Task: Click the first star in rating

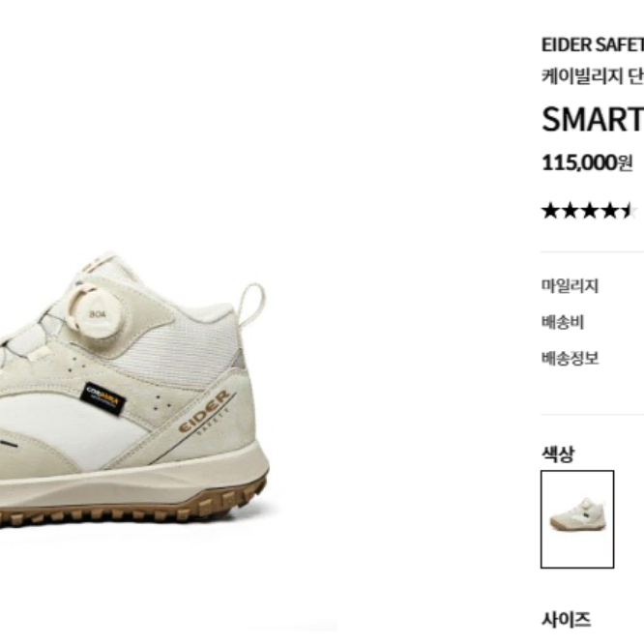Action: (x=551, y=211)
